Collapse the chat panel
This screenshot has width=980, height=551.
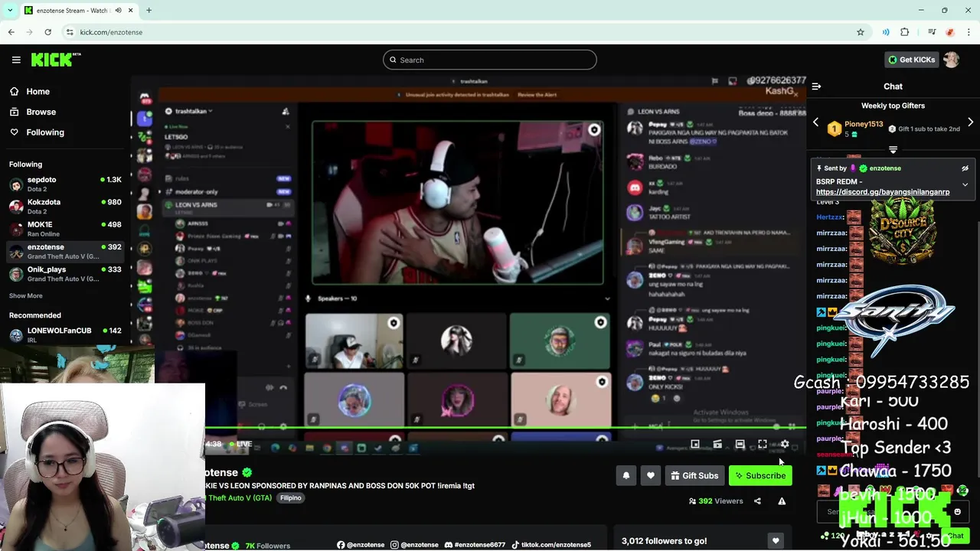pos(816,86)
